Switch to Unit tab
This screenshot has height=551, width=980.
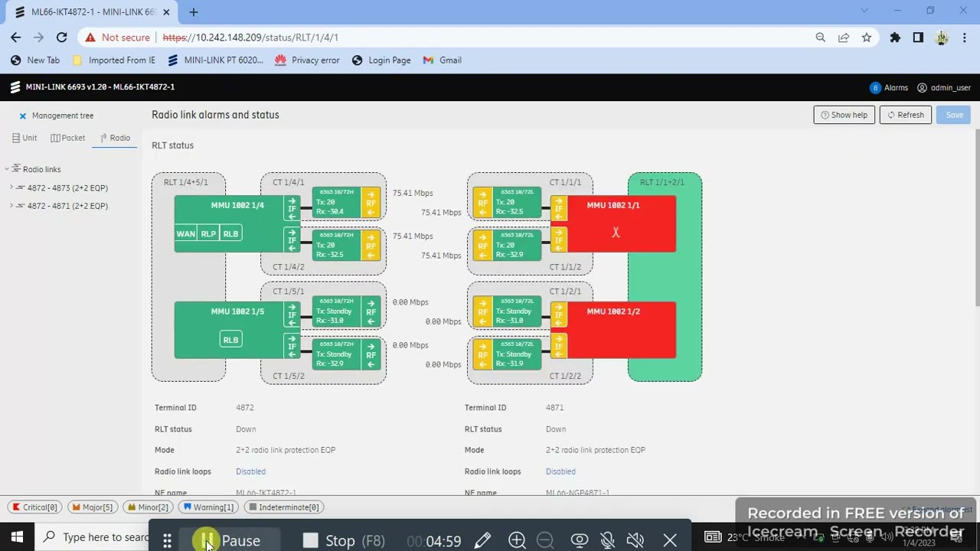(x=24, y=138)
